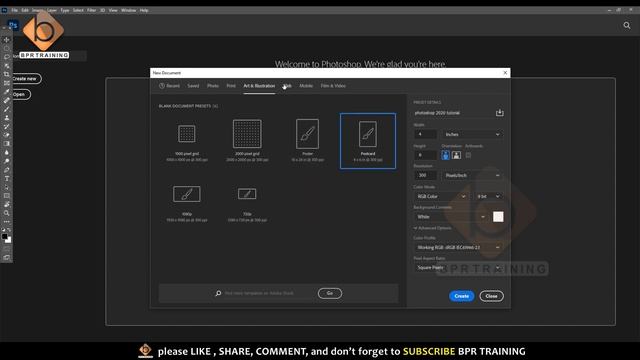Open the Working RGB color profile dropdown
This screenshot has width=640, height=360.
pyautogui.click(x=458, y=247)
